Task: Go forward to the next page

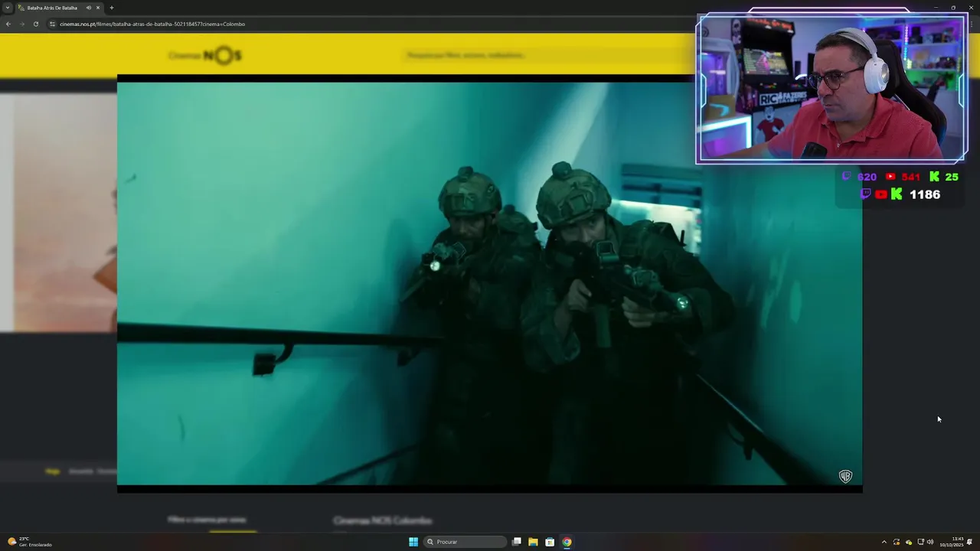Action: tap(21, 24)
